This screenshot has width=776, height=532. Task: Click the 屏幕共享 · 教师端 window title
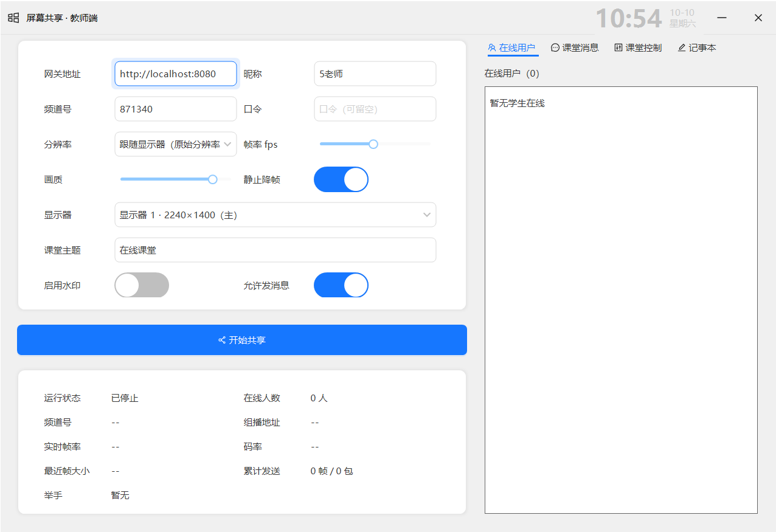[62, 18]
